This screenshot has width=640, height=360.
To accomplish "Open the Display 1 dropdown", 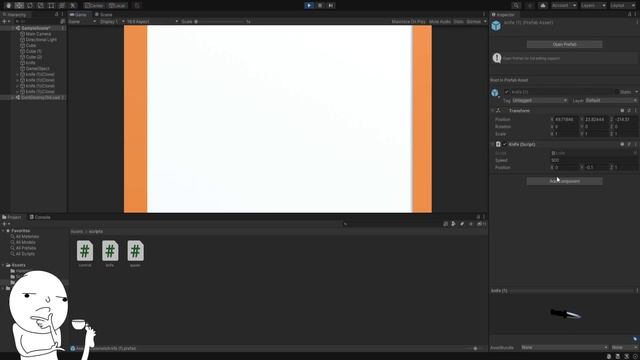I will [112, 22].
